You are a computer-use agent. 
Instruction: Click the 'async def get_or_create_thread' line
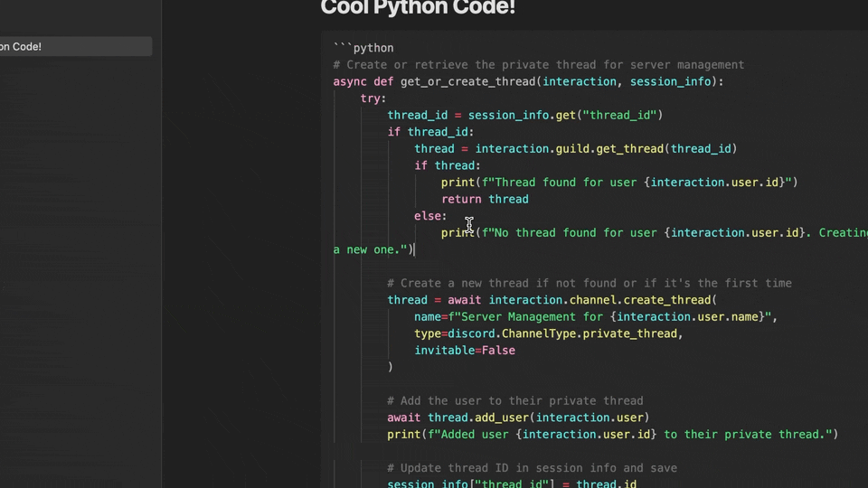528,82
